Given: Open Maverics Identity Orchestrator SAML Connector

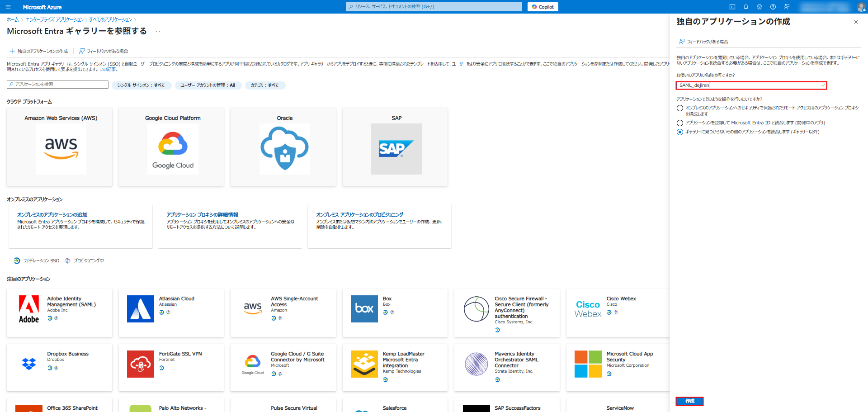Looking at the screenshot, I should pyautogui.click(x=507, y=367).
